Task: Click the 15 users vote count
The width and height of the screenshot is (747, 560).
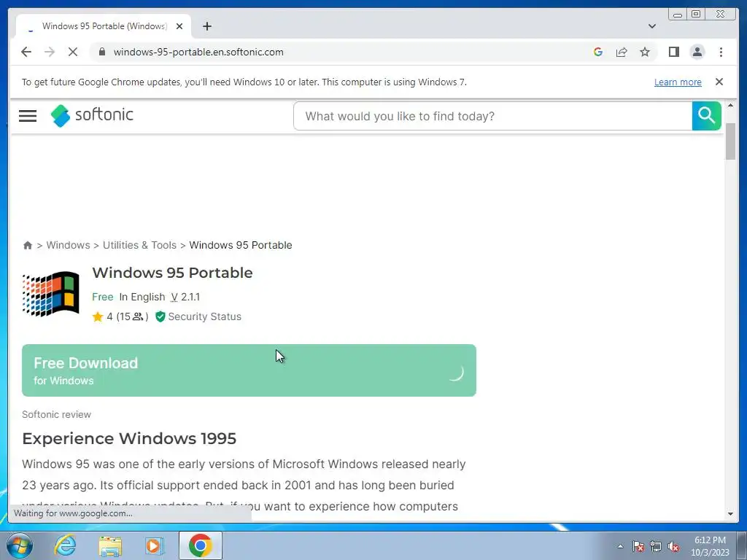Action: pos(133,316)
